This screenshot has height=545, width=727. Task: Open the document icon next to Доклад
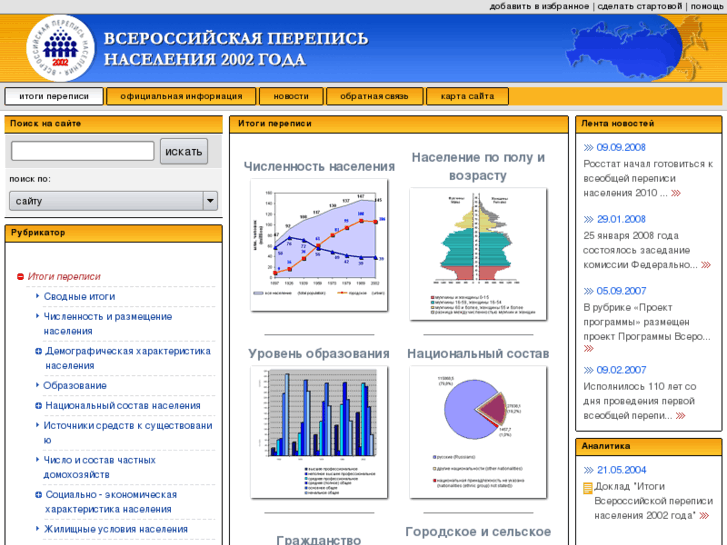[x=587, y=488]
